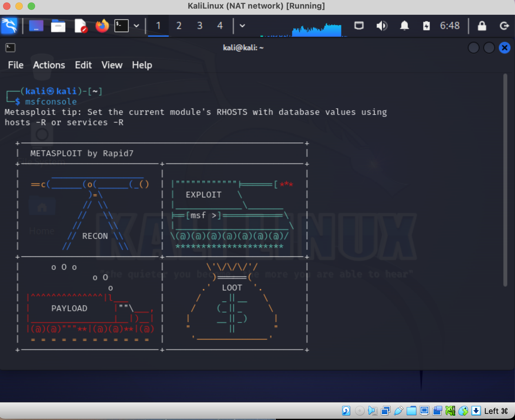Open the terminal window icon menu
The width and height of the screenshot is (515, 420).
click(10, 48)
